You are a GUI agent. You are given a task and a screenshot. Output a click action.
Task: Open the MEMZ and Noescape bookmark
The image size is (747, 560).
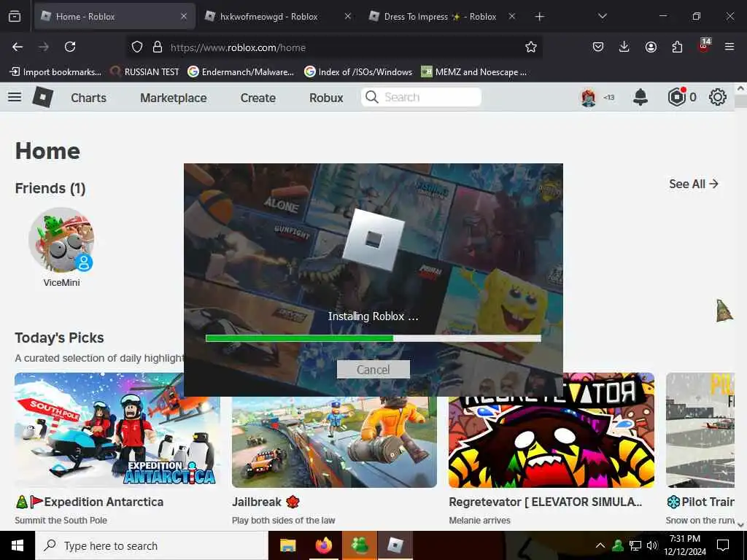click(x=474, y=72)
